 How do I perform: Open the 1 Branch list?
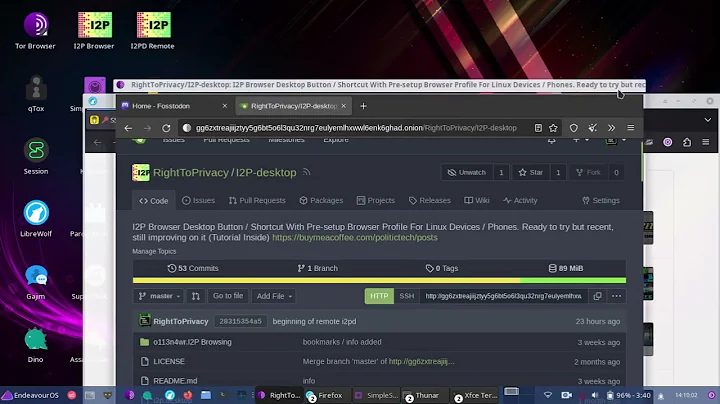point(318,268)
